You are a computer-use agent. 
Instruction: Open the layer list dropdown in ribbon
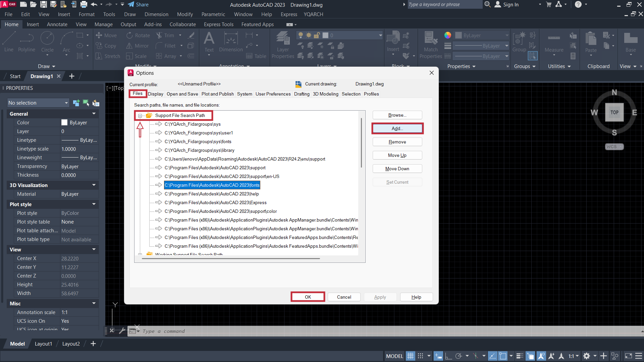click(x=339, y=35)
